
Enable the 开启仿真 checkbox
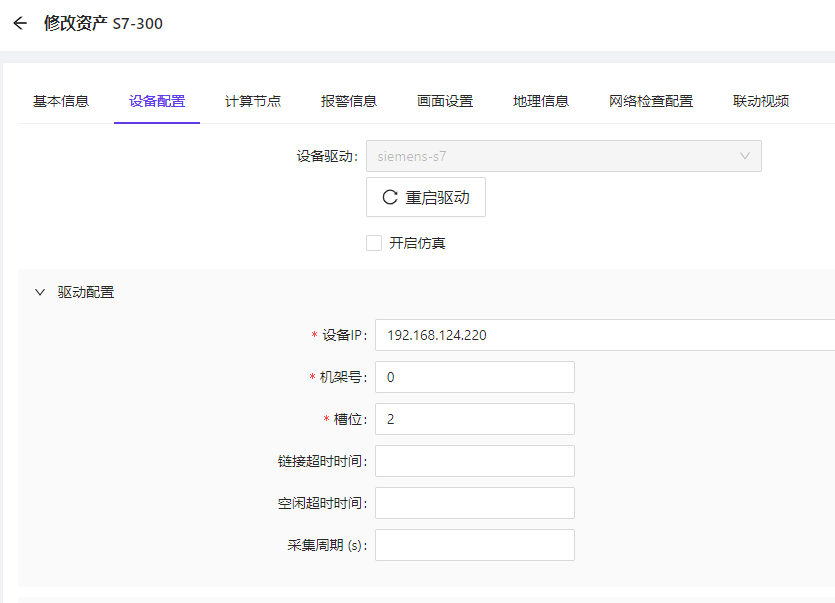pos(374,243)
